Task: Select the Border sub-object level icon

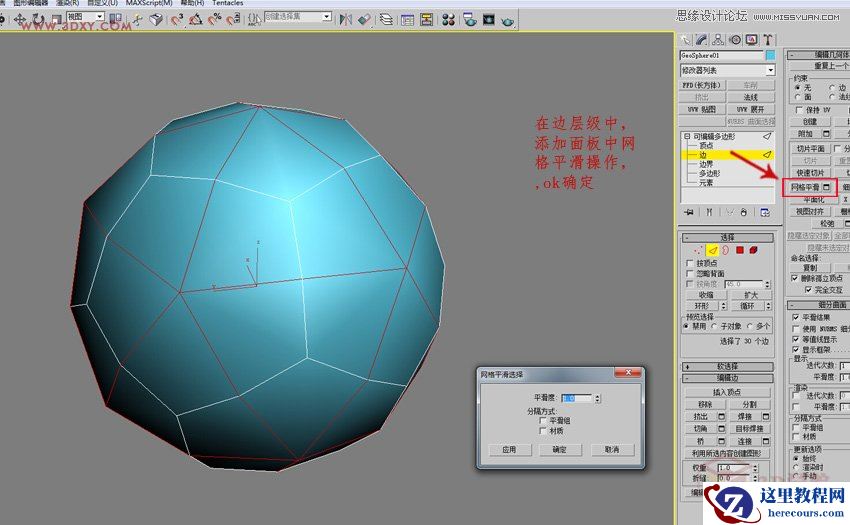Action: (725, 250)
